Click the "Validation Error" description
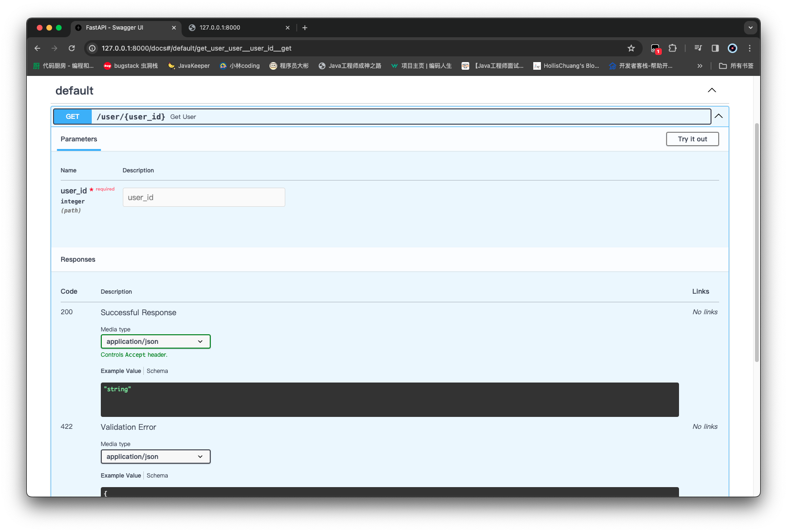This screenshot has height=532, width=787. [129, 427]
